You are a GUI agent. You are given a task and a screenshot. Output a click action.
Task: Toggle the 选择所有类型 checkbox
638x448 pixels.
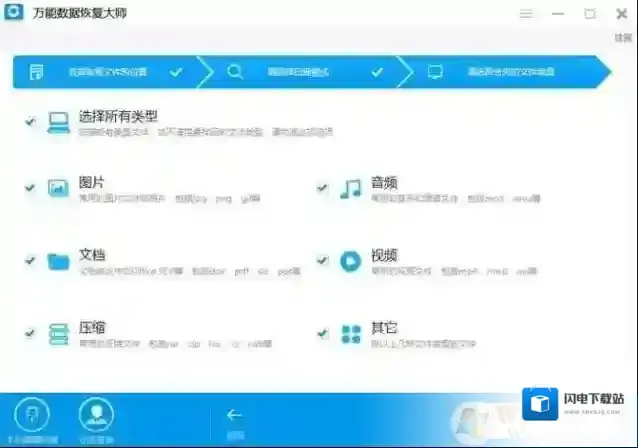30,123
